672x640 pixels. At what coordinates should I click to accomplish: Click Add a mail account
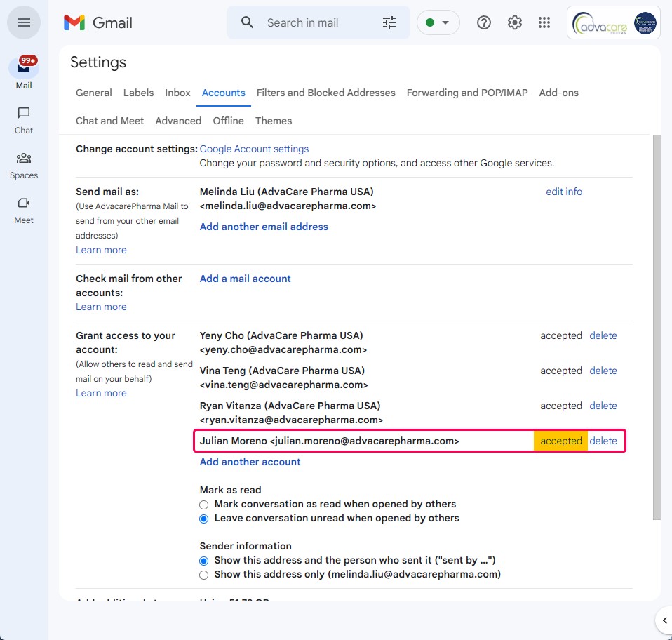(x=245, y=279)
